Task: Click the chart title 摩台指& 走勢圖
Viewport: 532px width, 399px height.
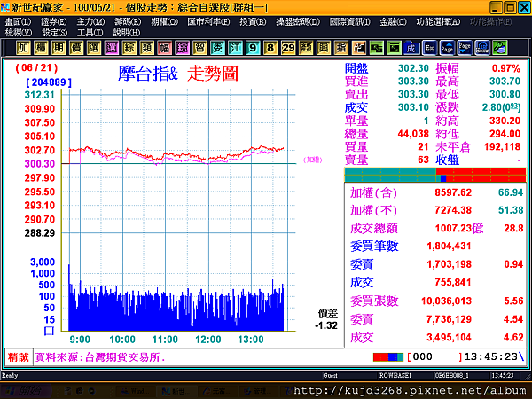Action: click(178, 74)
